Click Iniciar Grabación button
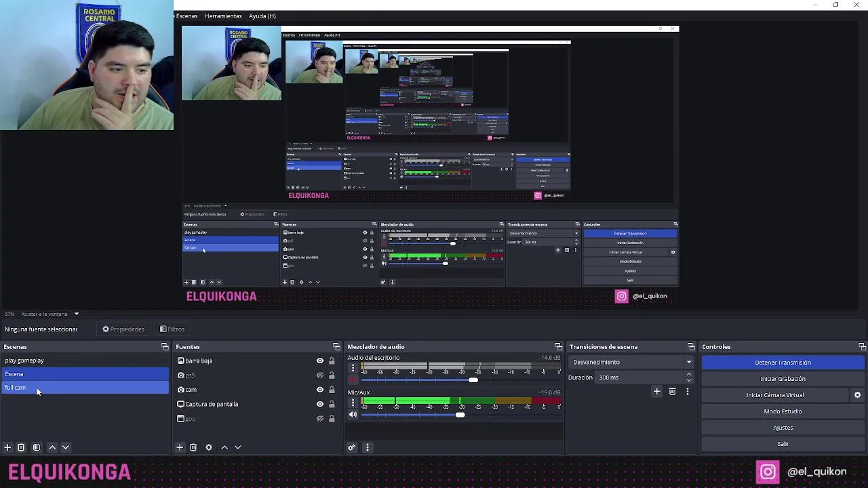 point(783,379)
